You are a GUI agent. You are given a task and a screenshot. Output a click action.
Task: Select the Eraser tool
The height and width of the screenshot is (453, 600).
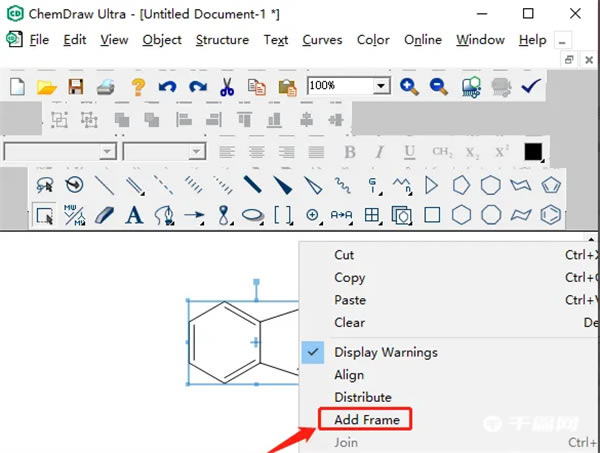click(104, 215)
